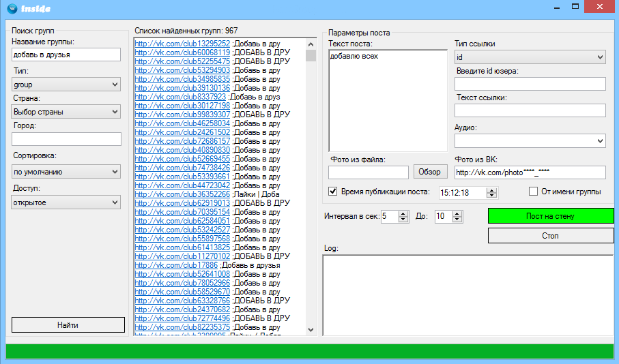619x364 pixels.
Task: Click the 'Текст ссылки' input field
Action: click(530, 110)
